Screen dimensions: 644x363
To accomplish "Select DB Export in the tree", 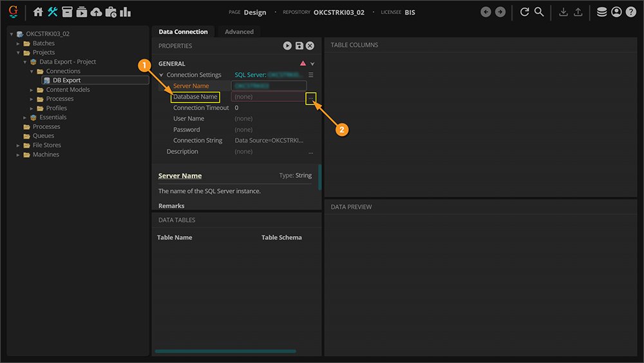I will click(66, 81).
